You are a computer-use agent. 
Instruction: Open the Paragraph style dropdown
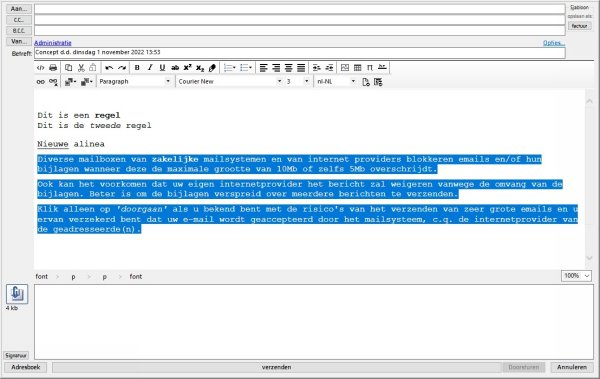click(135, 82)
